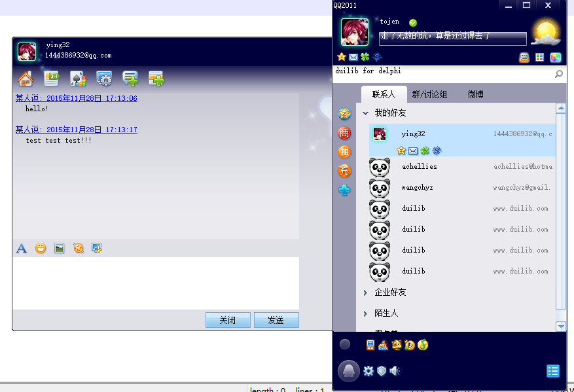This screenshot has width=574, height=392.
Task: Click the orange shake-window icon in the chat window
Action: [x=79, y=249]
